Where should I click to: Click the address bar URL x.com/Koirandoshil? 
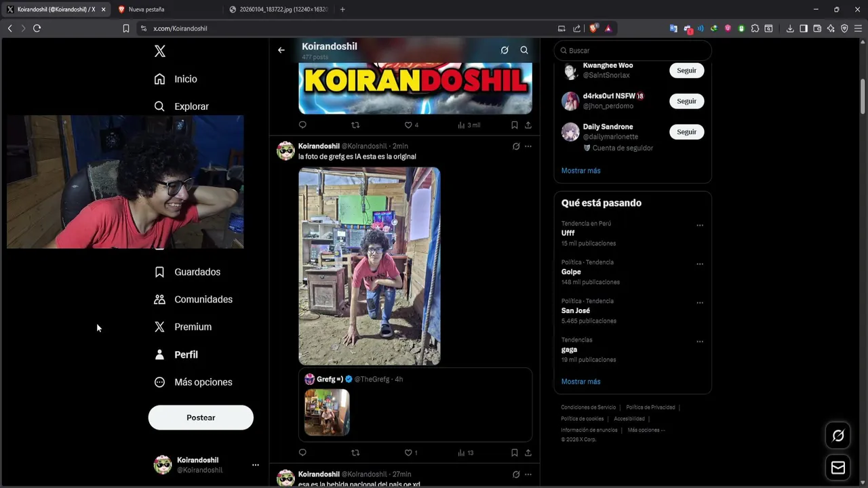pos(180,28)
